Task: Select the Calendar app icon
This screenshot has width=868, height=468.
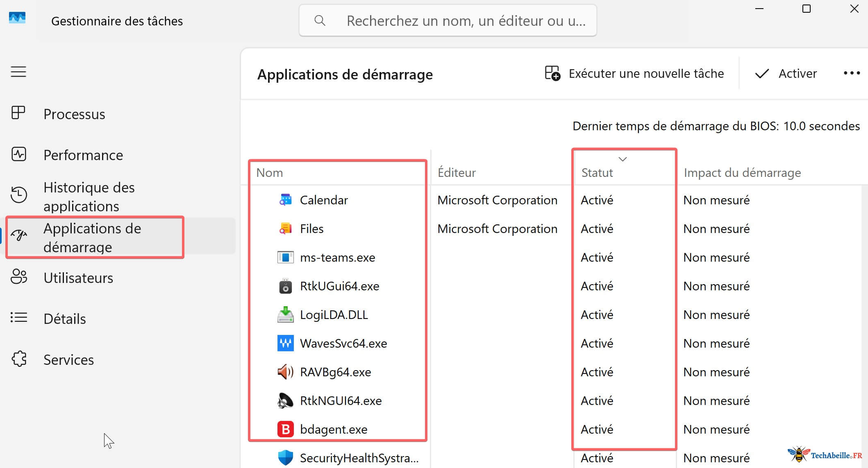Action: [x=285, y=200]
